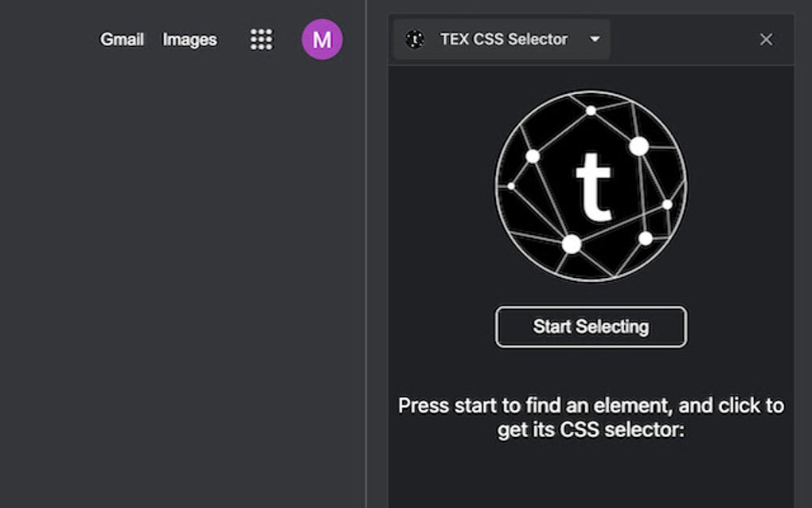Expand the TEX CSS Selector dropdown arrow
The image size is (812, 508).
click(594, 39)
